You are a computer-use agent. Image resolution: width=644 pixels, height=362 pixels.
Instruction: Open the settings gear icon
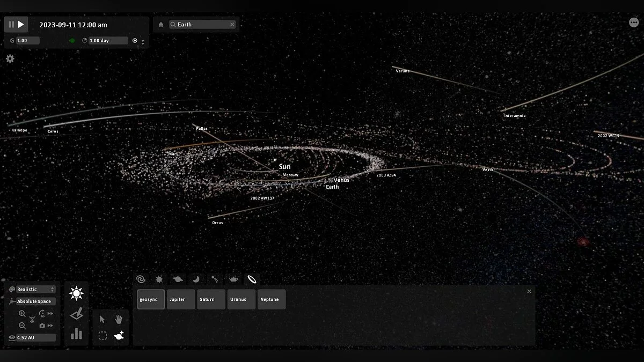click(x=10, y=59)
